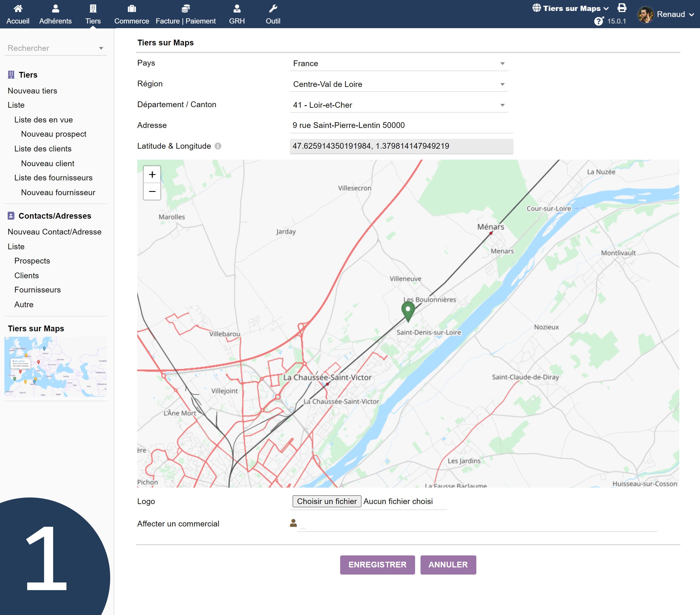
Task: Click the printer icon in header
Action: (622, 8)
